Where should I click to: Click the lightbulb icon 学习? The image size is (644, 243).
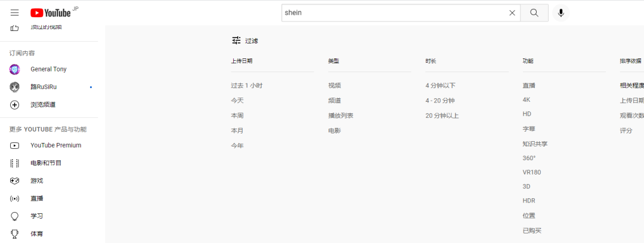(x=14, y=216)
